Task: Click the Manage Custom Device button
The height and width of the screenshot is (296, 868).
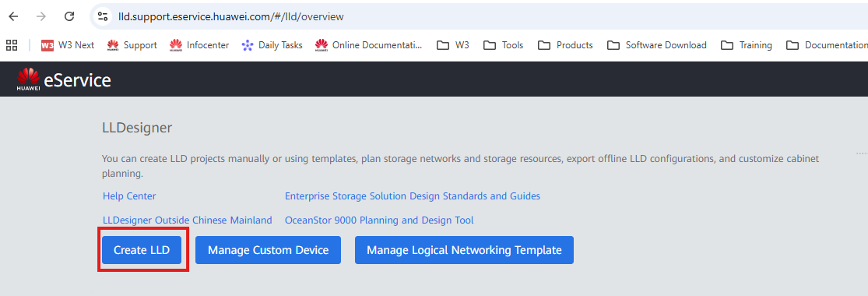Action: [268, 250]
